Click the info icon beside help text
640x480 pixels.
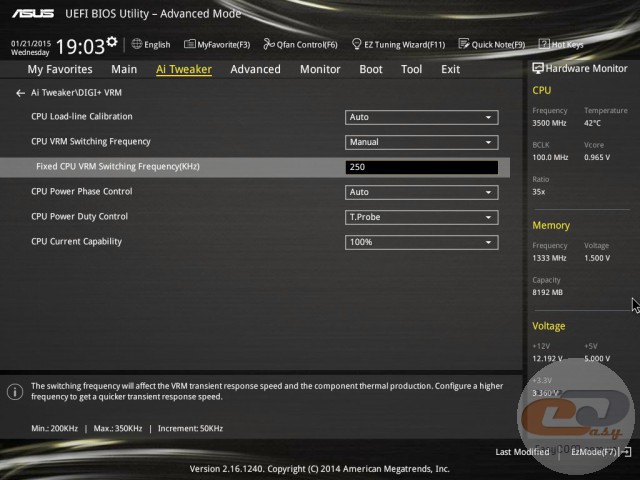tap(15, 392)
